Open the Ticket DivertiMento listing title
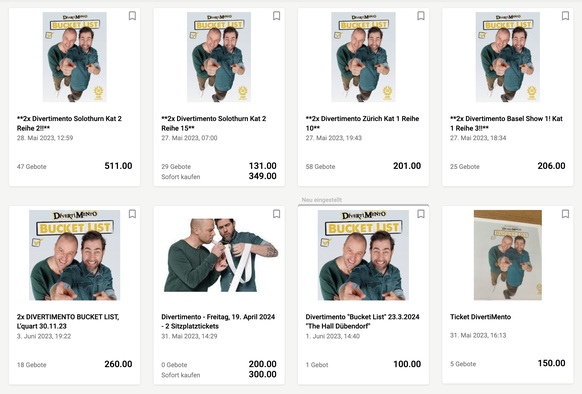This screenshot has width=582, height=394. click(480, 317)
